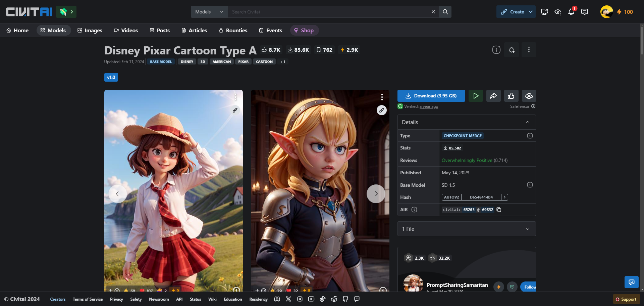Go to the Home tab
The height and width of the screenshot is (306, 644).
(x=17, y=30)
